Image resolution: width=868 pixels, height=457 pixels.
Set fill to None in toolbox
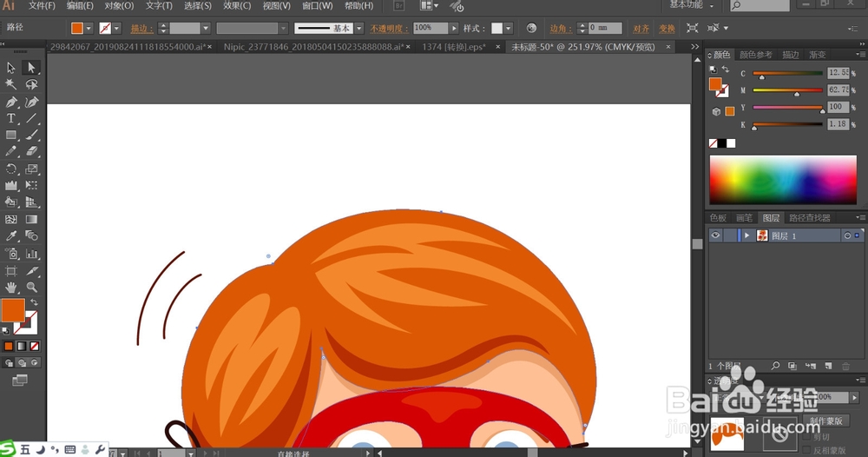tap(35, 346)
